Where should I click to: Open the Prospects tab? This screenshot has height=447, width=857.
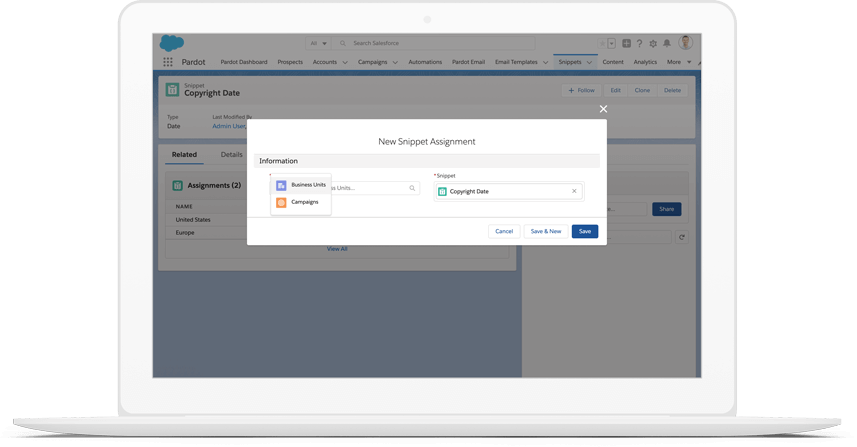point(290,62)
